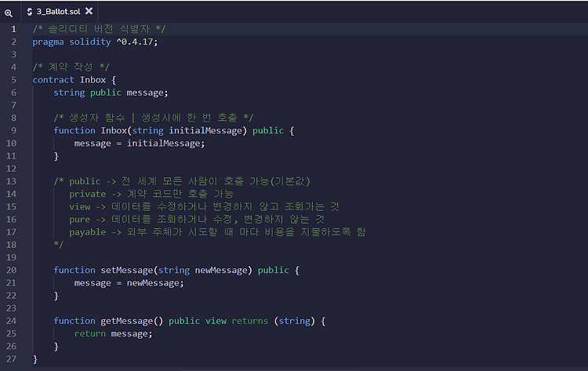
Task: Click the Solidity file icon on the tab
Action: [30, 12]
